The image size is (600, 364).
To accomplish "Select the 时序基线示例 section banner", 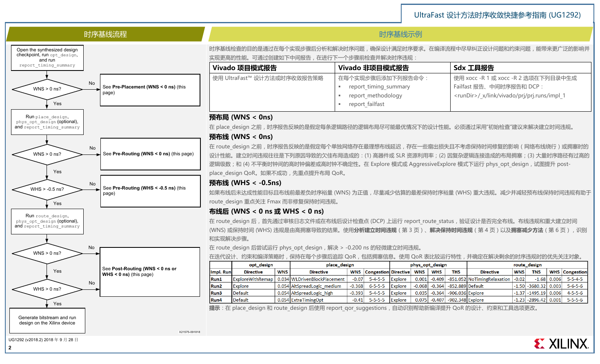I will (x=400, y=34).
